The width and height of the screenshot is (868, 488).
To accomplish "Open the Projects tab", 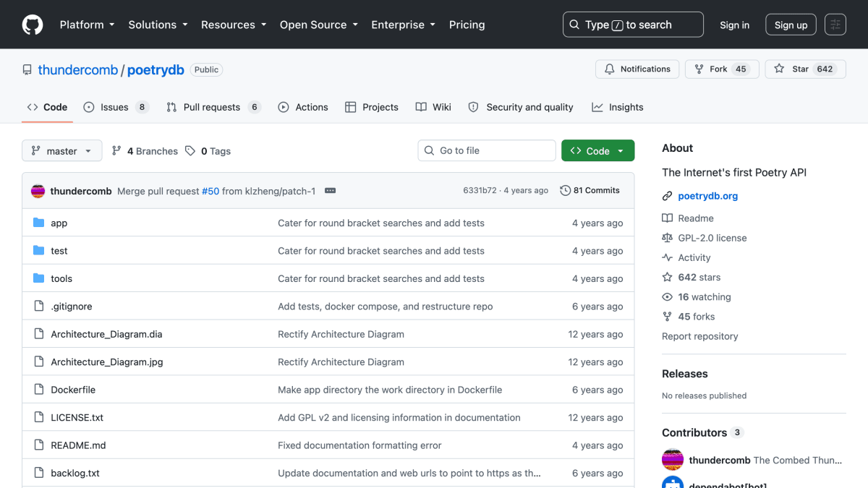I will [372, 107].
